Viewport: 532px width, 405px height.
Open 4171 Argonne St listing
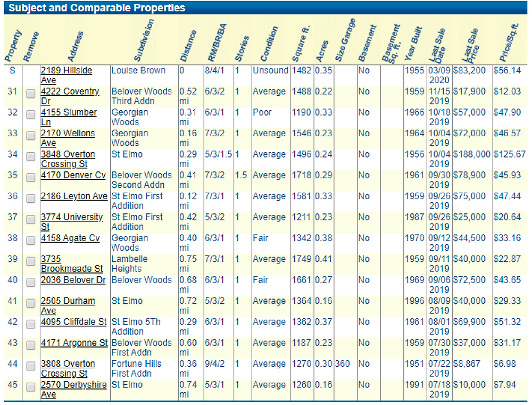(74, 343)
